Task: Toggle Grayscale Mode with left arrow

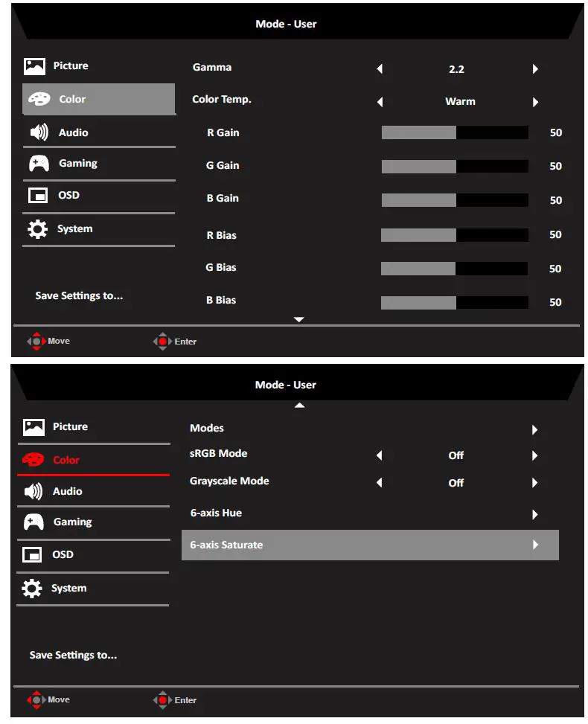Action: coord(379,483)
